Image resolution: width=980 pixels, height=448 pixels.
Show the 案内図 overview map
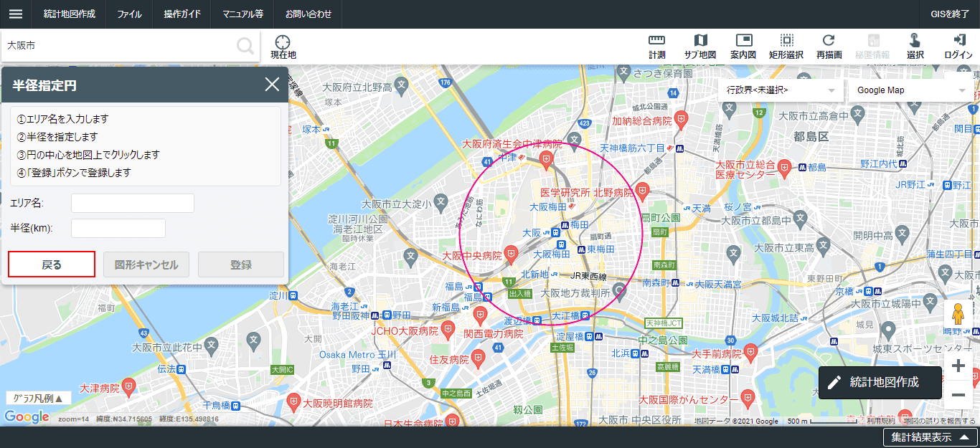click(743, 47)
